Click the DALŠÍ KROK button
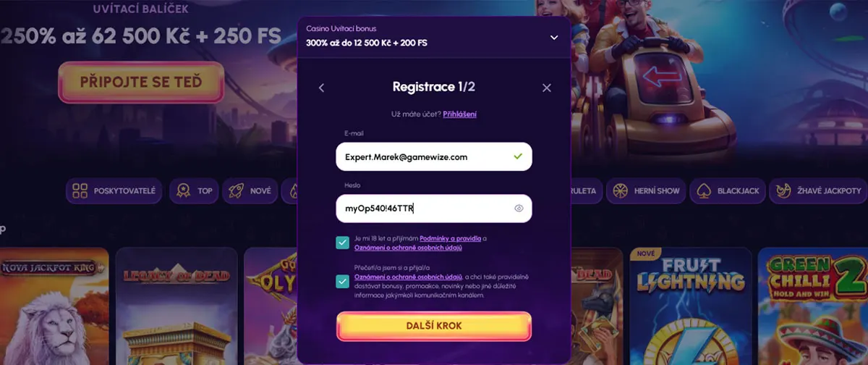Image resolution: width=868 pixels, height=365 pixels. pos(434,326)
